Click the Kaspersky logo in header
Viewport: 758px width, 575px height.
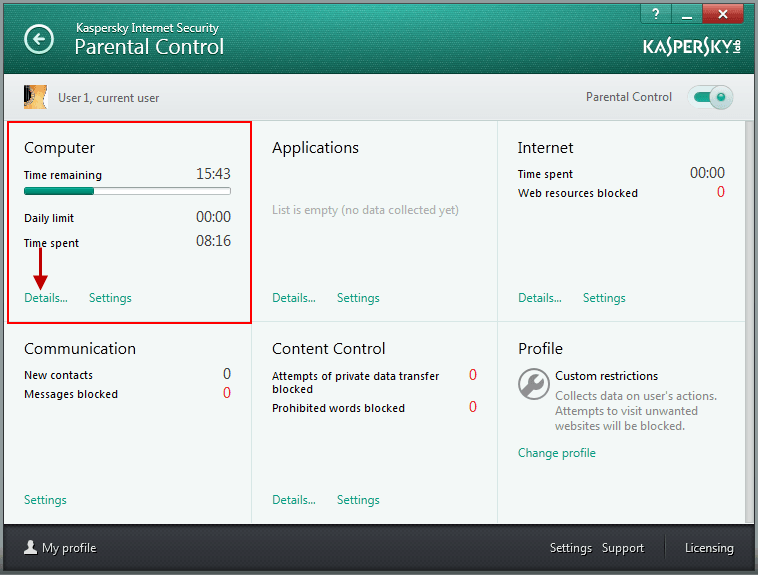[x=692, y=47]
